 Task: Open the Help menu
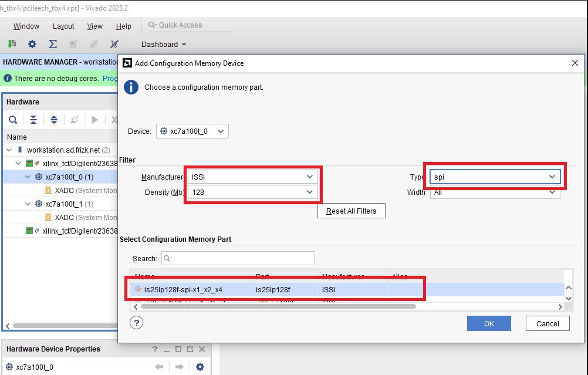pos(124,26)
